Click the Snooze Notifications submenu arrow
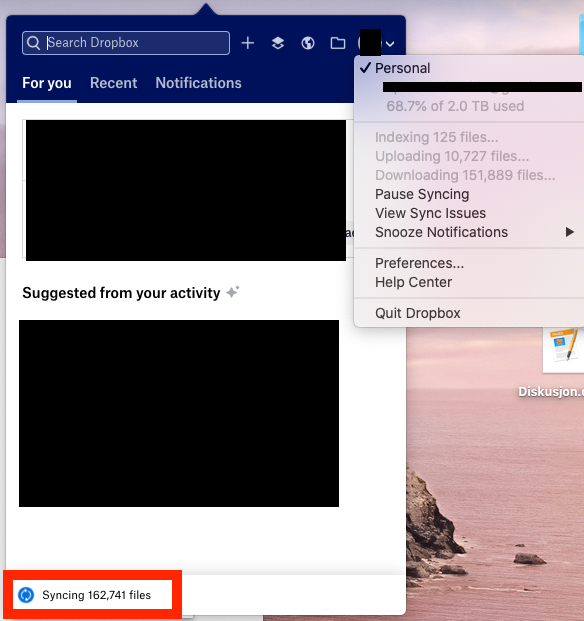Viewport: 584px width, 621px height. [x=569, y=232]
